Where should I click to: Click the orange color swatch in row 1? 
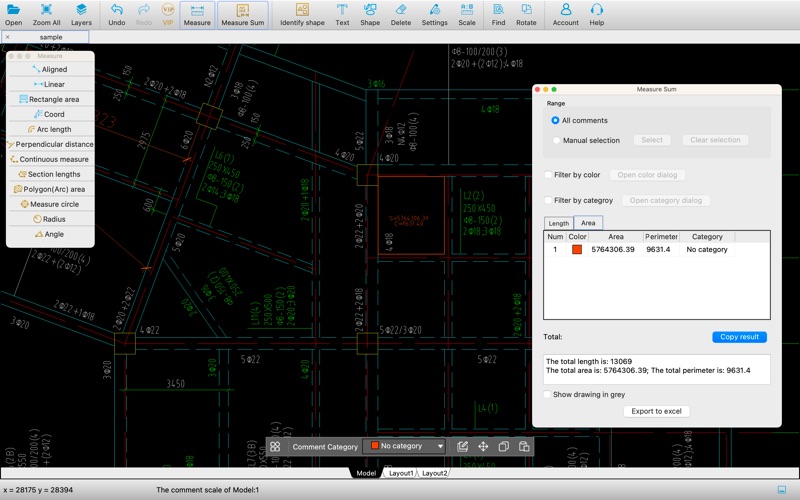tap(577, 249)
